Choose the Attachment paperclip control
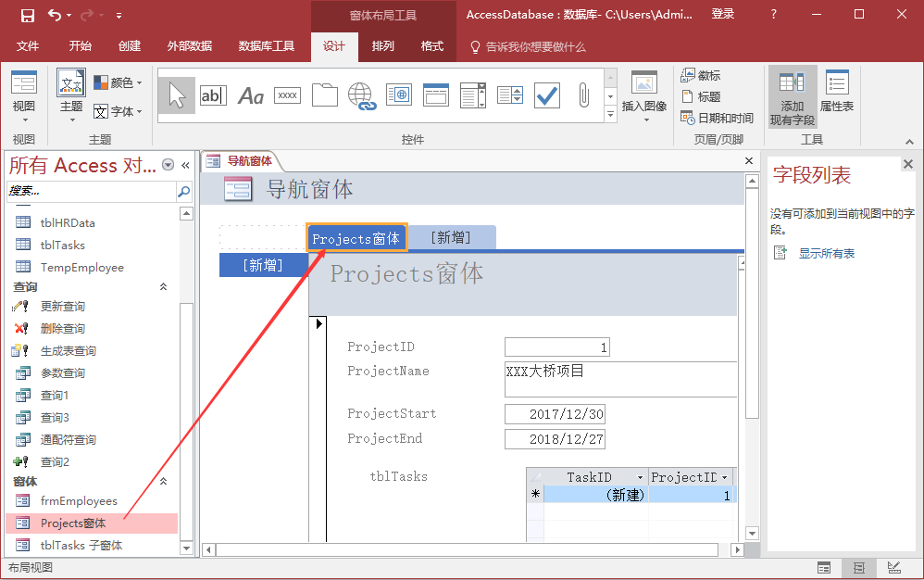 click(584, 95)
